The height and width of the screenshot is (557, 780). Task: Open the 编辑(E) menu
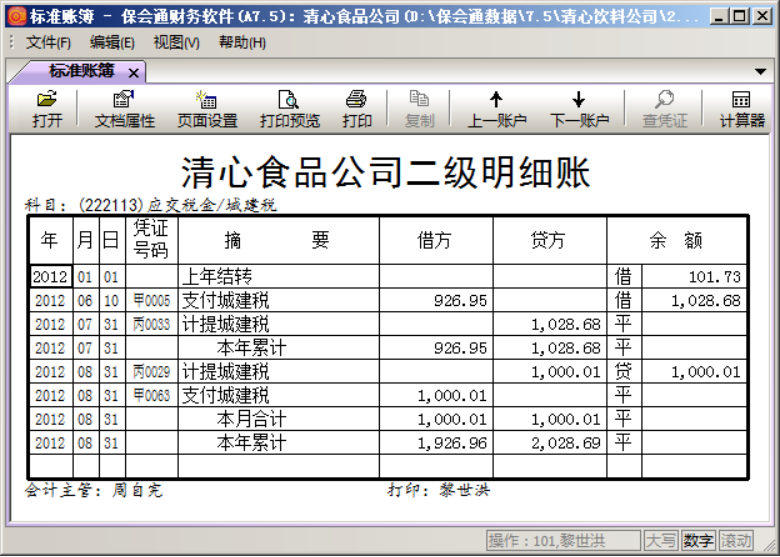(112, 42)
